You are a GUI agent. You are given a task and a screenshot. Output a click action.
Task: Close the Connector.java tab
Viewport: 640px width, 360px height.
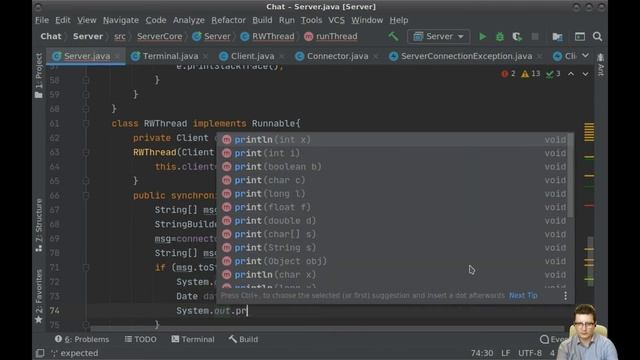point(376,56)
